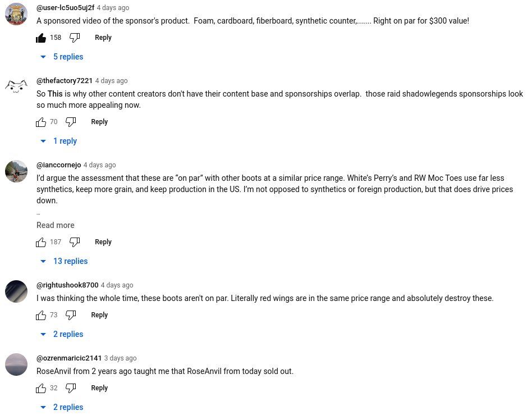Reply to @ozrenmaricic2141's RoseAnvil comment

click(99, 388)
